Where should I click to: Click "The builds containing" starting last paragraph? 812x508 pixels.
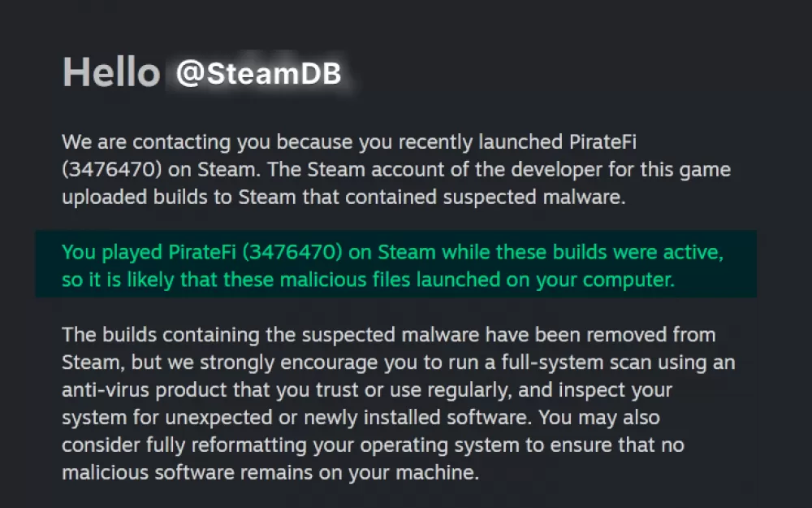(x=161, y=335)
